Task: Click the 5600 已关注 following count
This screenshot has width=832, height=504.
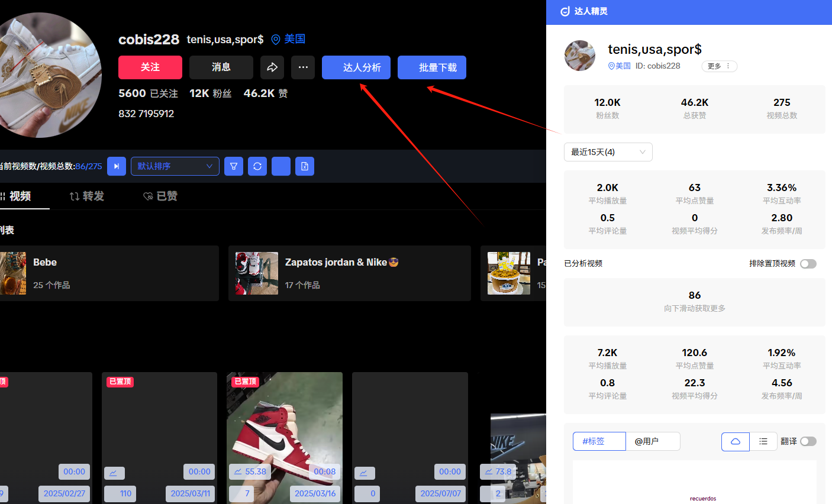Action: pos(148,93)
